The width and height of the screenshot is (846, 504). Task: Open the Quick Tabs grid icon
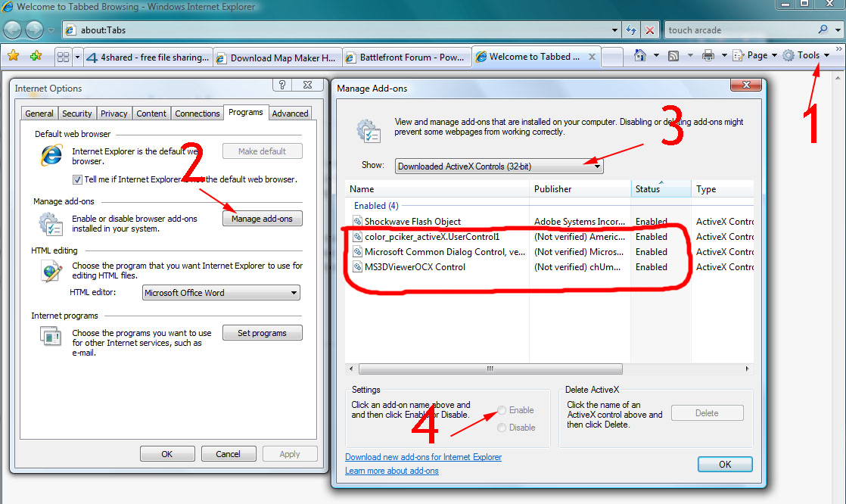(63, 57)
